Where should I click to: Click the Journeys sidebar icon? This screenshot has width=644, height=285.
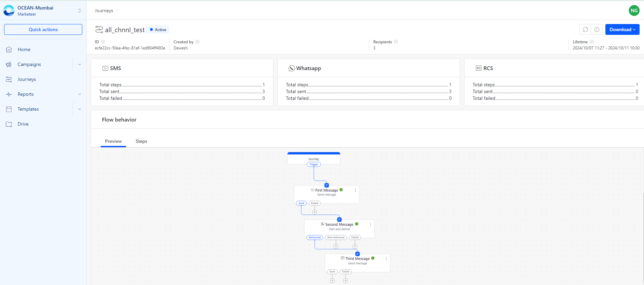tap(9, 79)
